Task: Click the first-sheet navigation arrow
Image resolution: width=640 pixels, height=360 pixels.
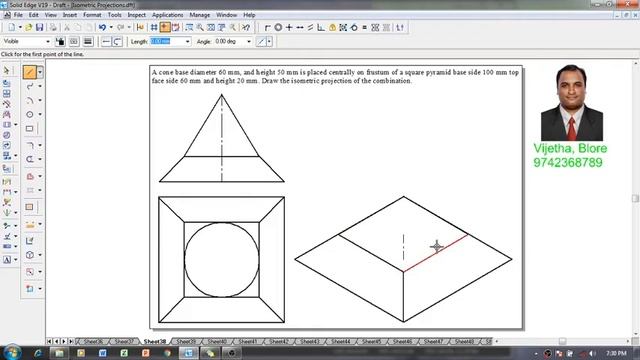Action: (x=49, y=341)
